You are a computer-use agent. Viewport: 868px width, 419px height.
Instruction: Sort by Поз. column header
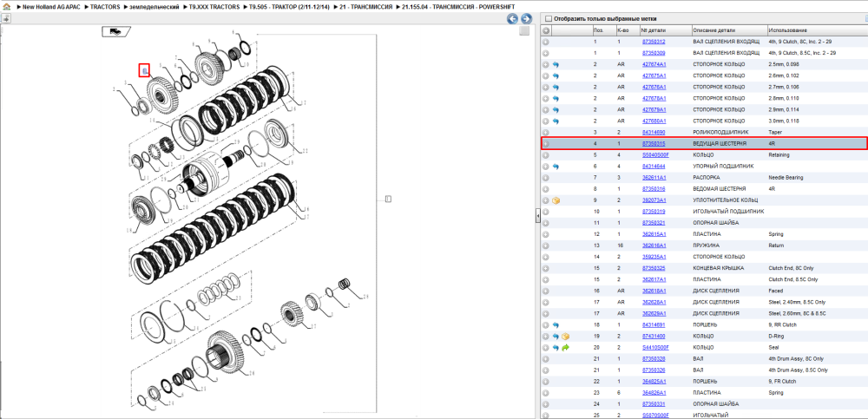point(603,30)
